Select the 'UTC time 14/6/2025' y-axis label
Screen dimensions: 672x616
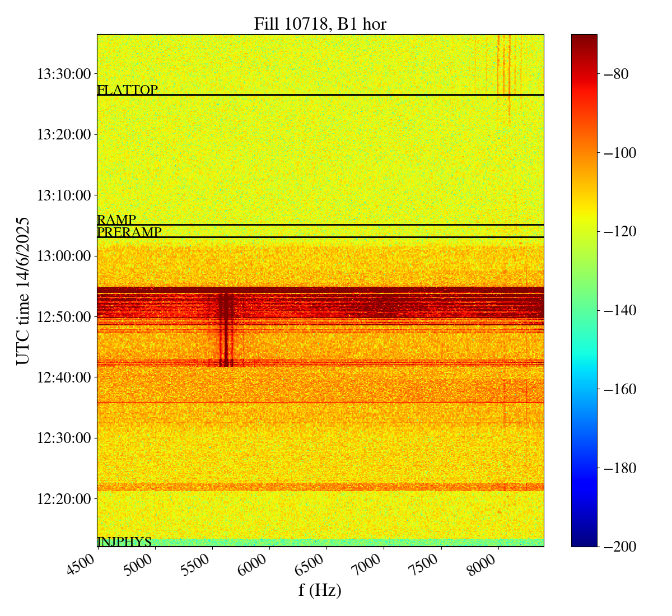(23, 291)
